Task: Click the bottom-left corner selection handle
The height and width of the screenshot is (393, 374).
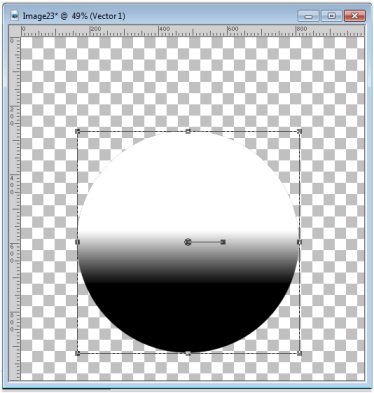Action: click(78, 353)
